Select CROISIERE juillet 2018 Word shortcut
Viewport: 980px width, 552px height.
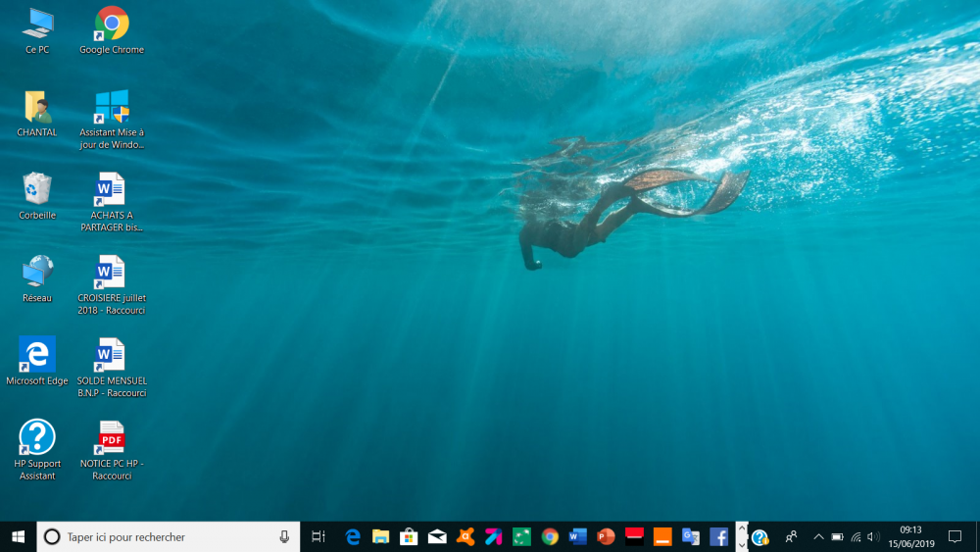112,285
